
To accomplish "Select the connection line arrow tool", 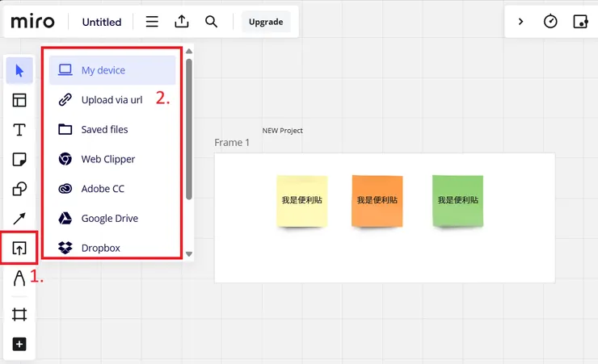I will (19, 219).
